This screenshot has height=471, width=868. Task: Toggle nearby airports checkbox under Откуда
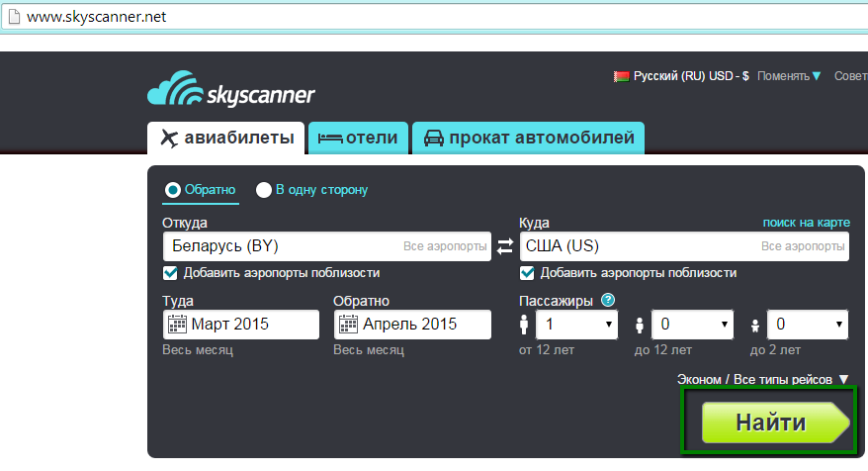tap(170, 273)
